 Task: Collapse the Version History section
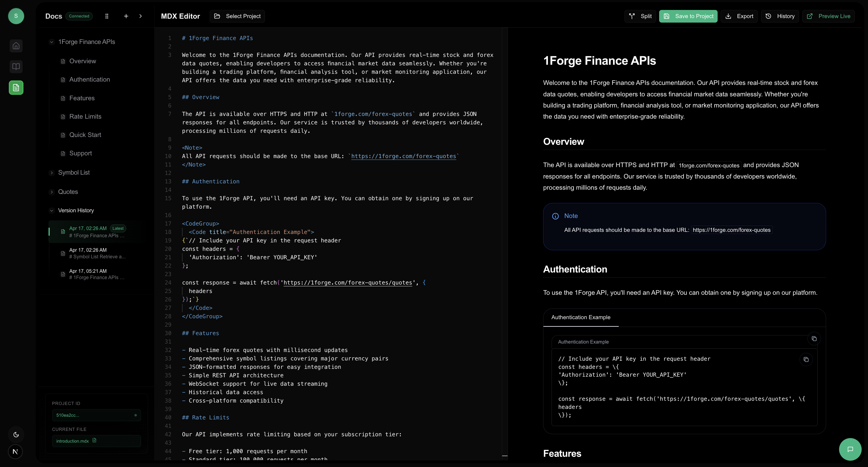[x=52, y=210]
